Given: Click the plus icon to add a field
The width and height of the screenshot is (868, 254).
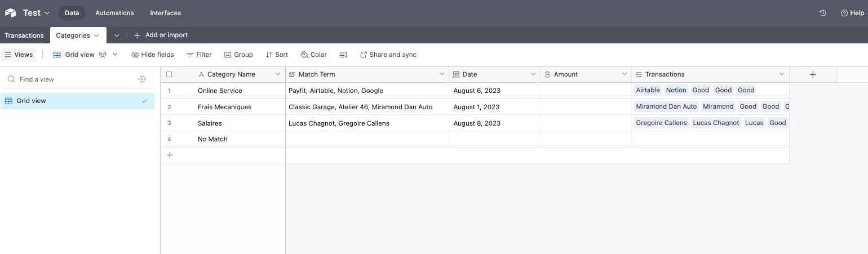Looking at the screenshot, I should point(813,74).
